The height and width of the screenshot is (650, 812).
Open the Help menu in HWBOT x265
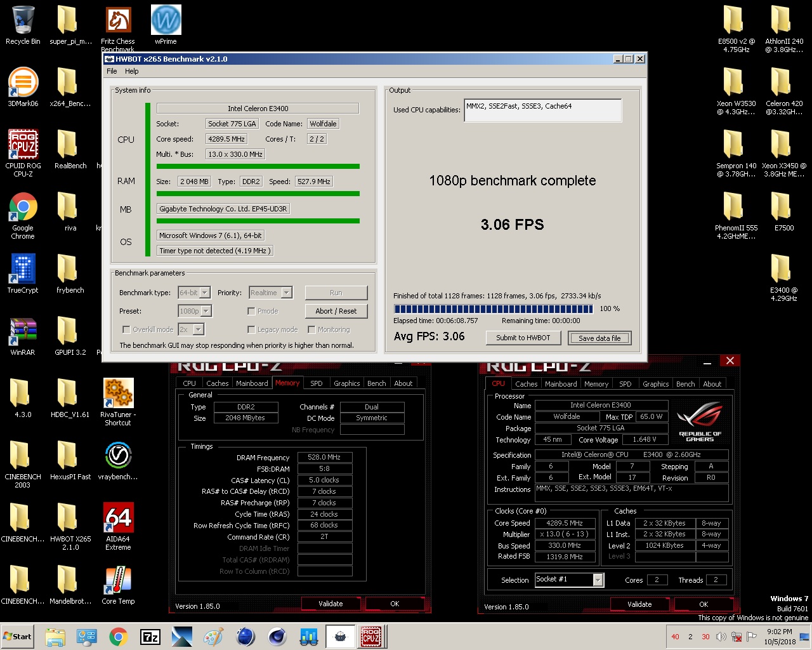(131, 71)
